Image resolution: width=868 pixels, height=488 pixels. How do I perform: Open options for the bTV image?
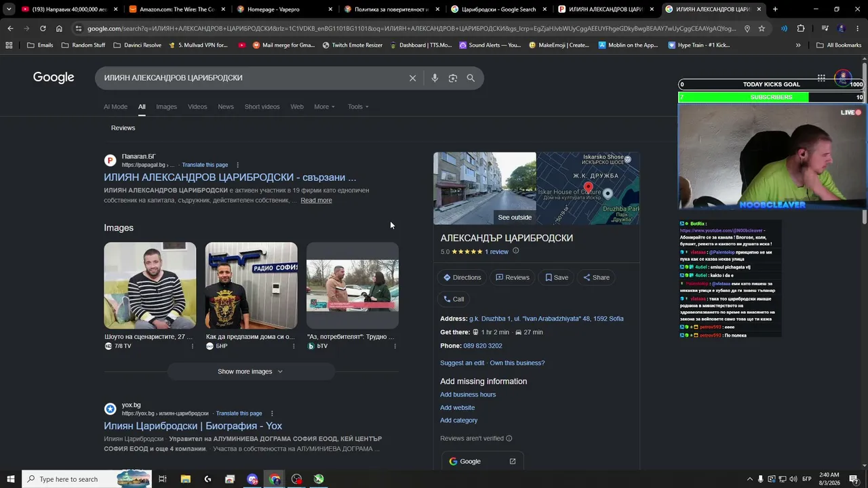[395, 346]
